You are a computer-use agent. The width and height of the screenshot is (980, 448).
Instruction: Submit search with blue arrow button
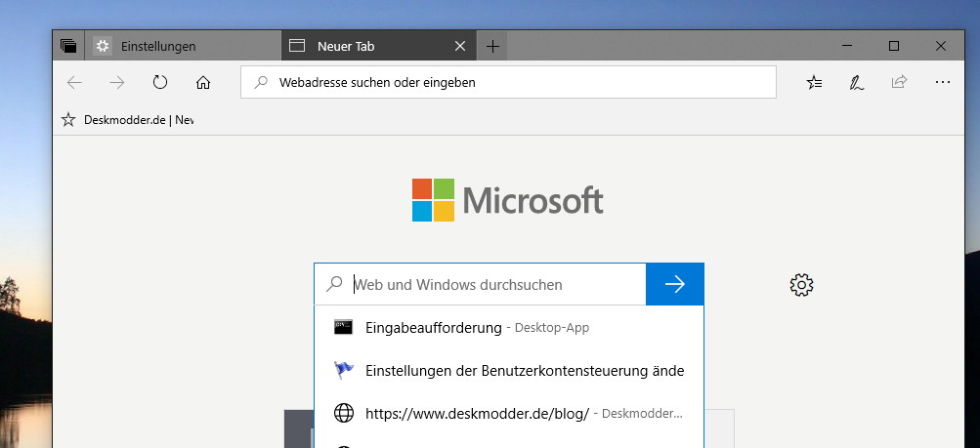(675, 285)
